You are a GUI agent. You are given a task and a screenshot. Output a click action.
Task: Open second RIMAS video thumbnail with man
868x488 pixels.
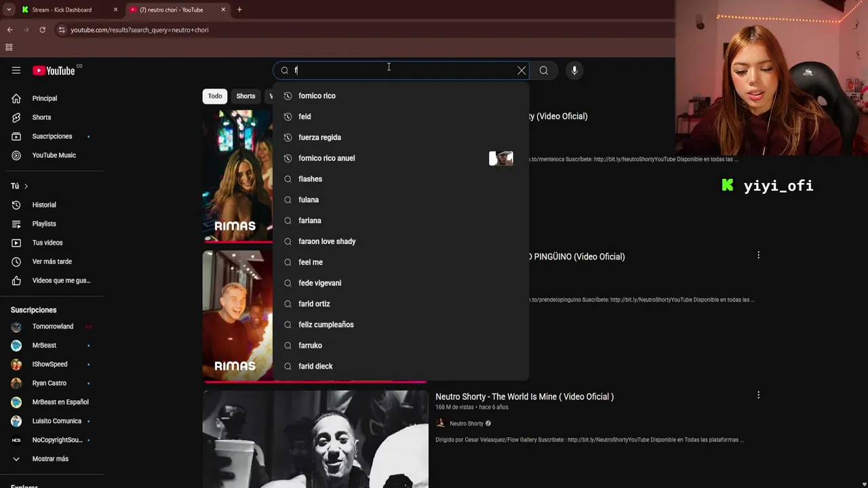pyautogui.click(x=237, y=317)
